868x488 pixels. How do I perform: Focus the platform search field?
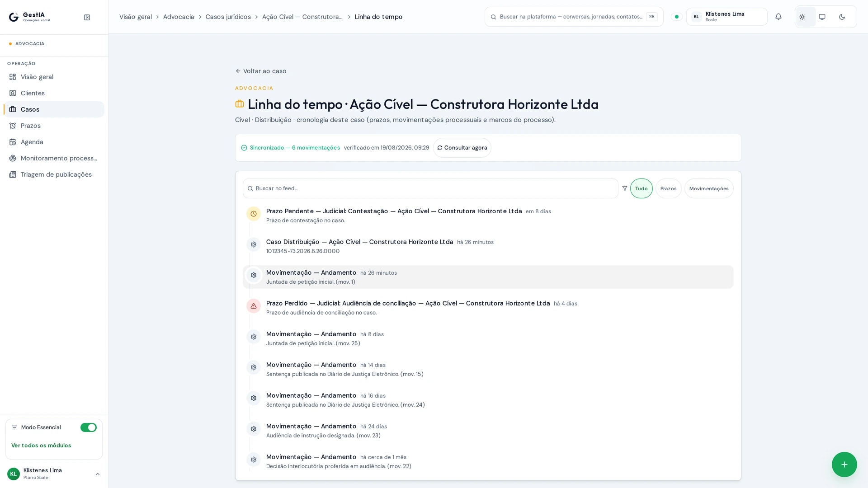click(574, 17)
